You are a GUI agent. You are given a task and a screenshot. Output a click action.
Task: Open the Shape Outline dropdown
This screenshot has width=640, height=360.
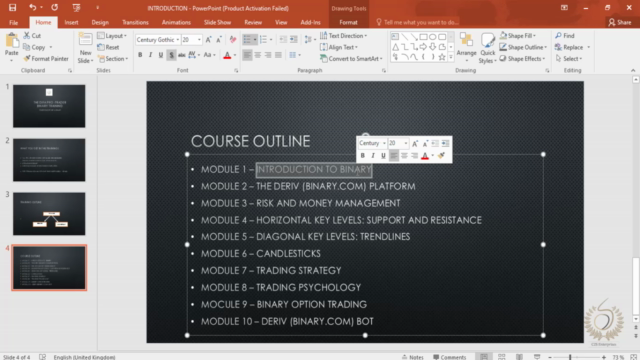(523, 47)
